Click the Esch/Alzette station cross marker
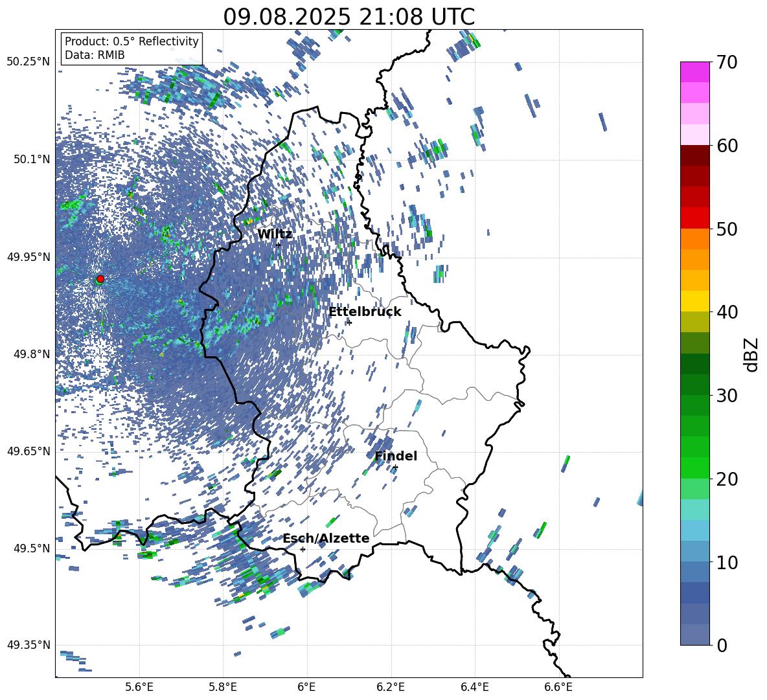Viewport: 767px width, 700px height. pos(303,549)
